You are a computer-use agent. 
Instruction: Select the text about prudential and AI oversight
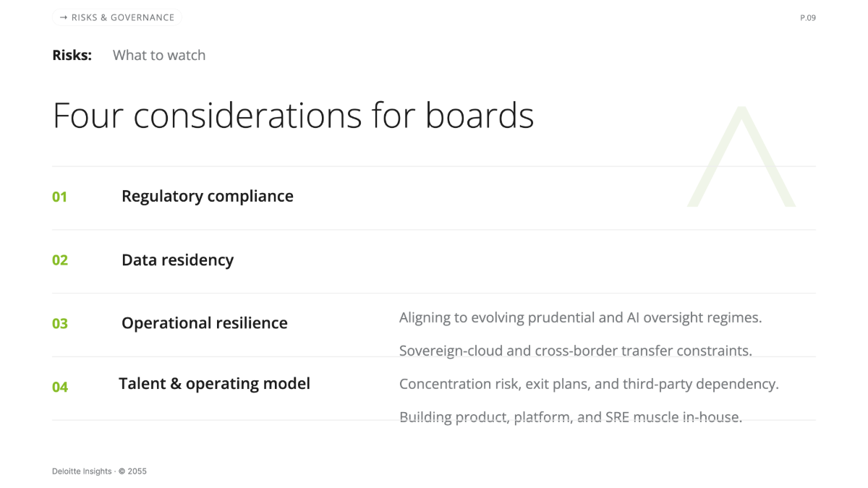(x=581, y=317)
